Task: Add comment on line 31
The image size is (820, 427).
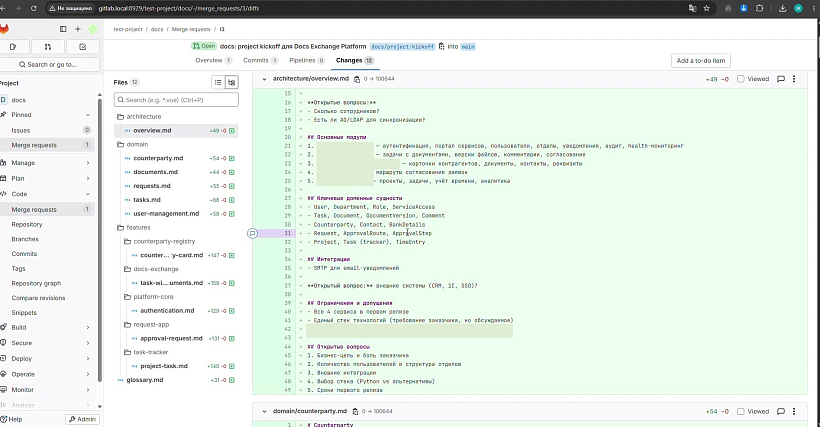Action: 253,233
